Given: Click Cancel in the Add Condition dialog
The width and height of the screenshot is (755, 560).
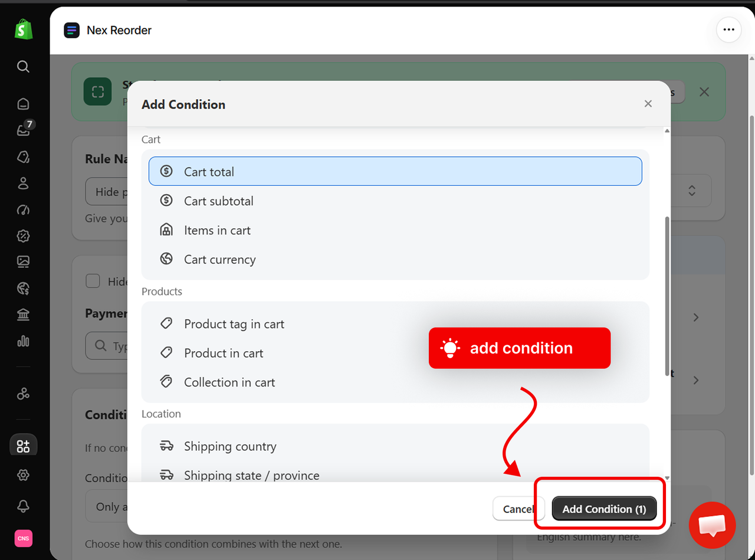Looking at the screenshot, I should pyautogui.click(x=518, y=509).
